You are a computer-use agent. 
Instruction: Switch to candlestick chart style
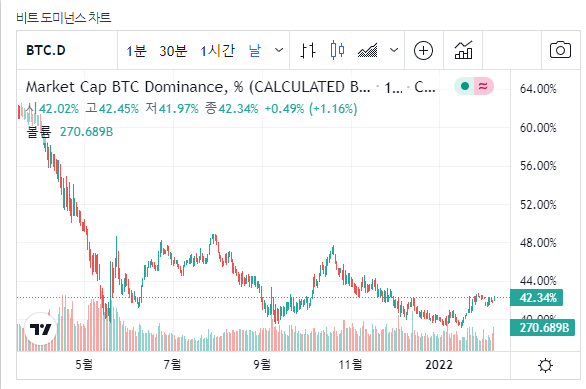[x=337, y=50]
